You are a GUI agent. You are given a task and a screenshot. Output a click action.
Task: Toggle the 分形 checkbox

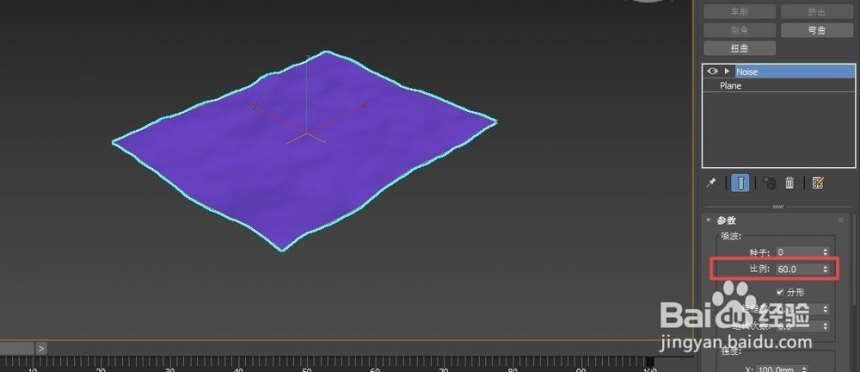tap(780, 292)
